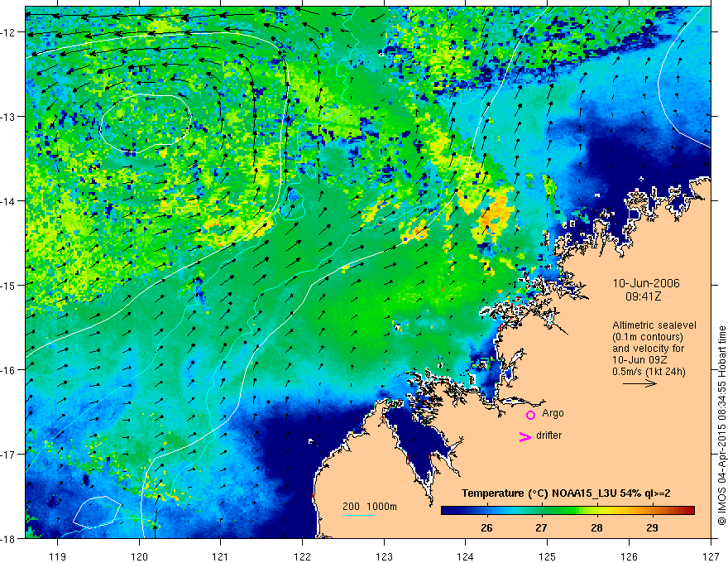The width and height of the screenshot is (728, 563).
Task: Click the colorbar tick label 27
Action: click(541, 528)
